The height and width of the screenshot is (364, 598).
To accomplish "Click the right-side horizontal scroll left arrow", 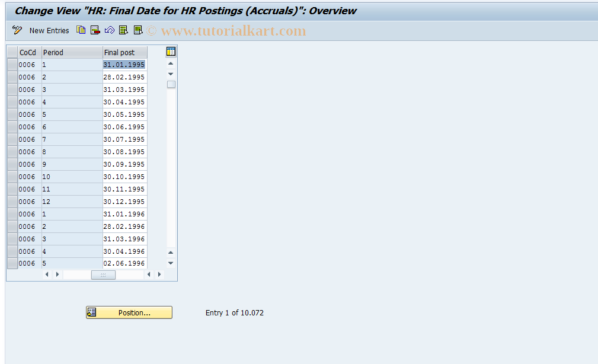I will point(149,274).
